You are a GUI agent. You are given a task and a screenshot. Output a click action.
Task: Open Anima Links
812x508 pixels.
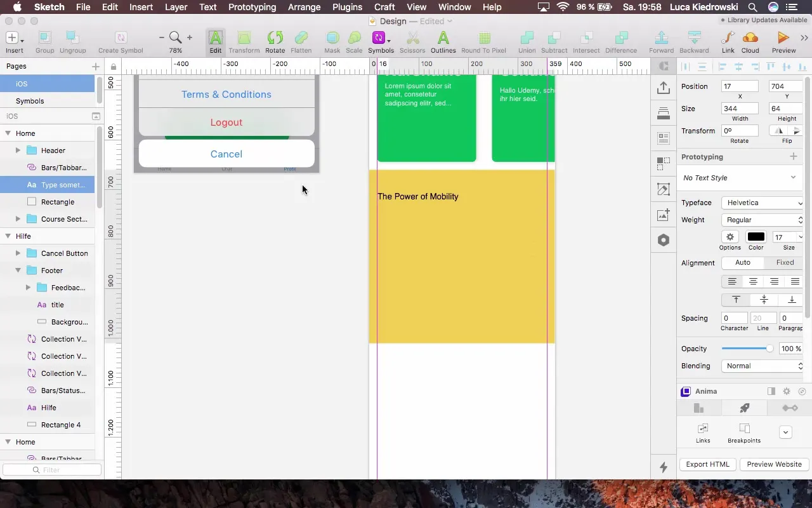click(x=703, y=432)
